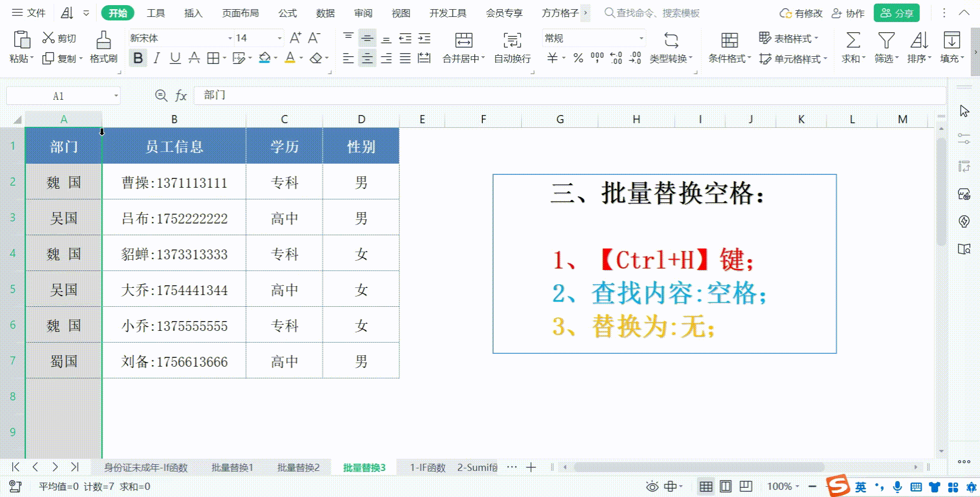Click the font color A swatch
This screenshot has height=497, width=980.
[290, 58]
